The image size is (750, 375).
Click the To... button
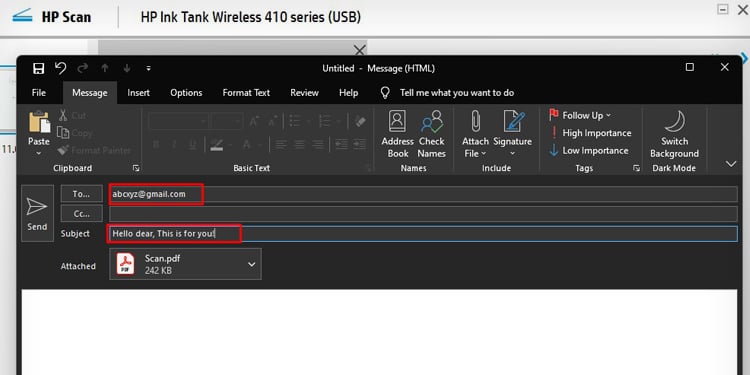click(81, 194)
